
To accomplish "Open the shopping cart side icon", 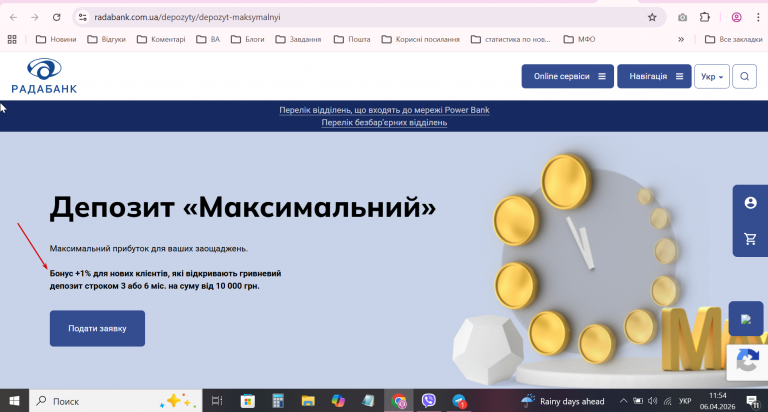I will (750, 239).
